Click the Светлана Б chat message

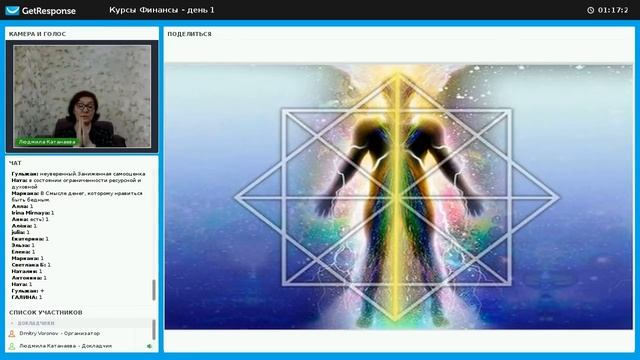click(31, 265)
